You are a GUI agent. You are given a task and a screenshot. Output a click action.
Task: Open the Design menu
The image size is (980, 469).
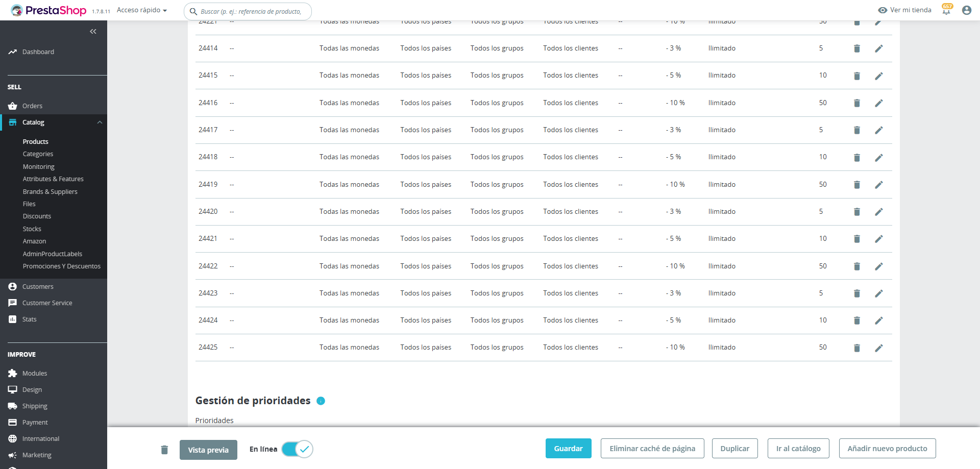tap(32, 390)
